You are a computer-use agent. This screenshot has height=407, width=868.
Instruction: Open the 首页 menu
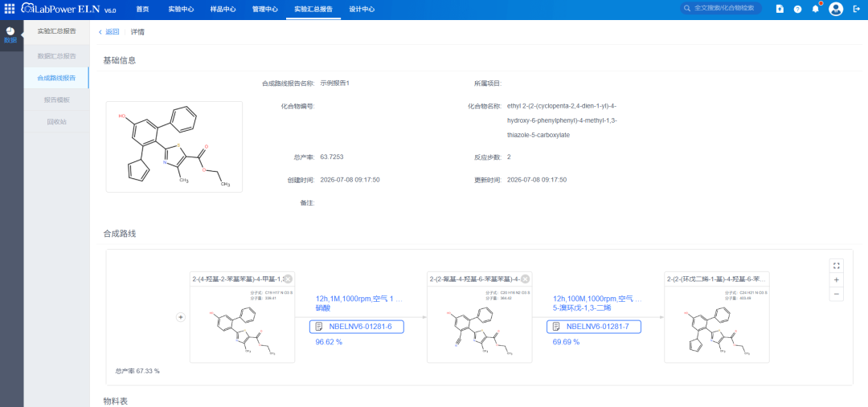tap(143, 10)
